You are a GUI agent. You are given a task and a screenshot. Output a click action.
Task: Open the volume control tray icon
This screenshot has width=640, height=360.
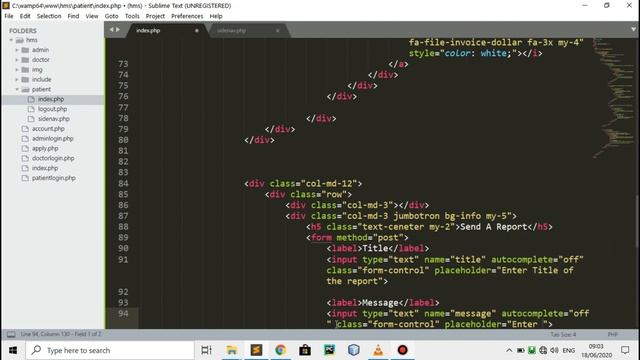(x=554, y=350)
